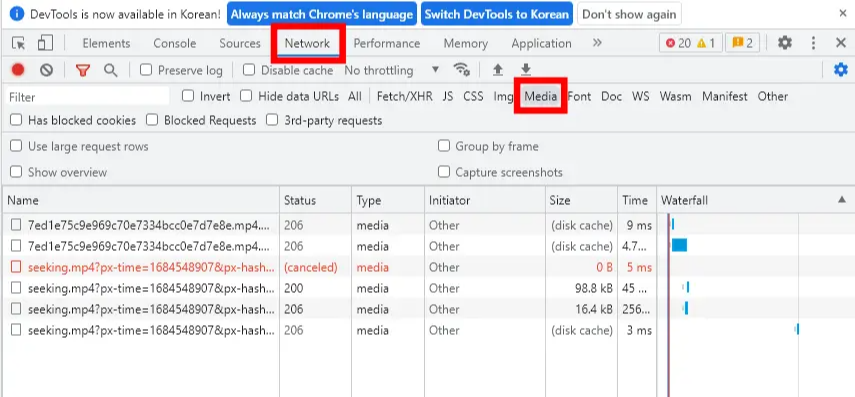Open network search magnifier icon
855x397 pixels.
point(111,70)
